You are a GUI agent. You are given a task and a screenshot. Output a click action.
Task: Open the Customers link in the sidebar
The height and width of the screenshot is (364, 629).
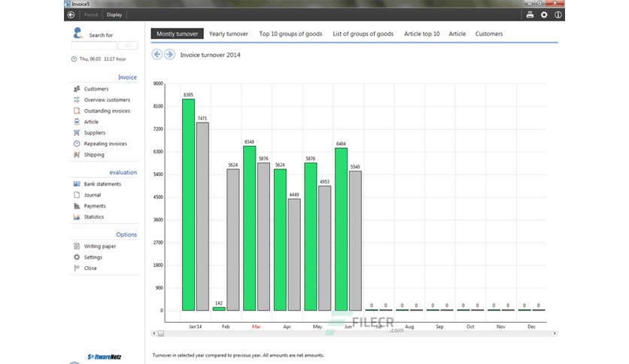point(96,89)
